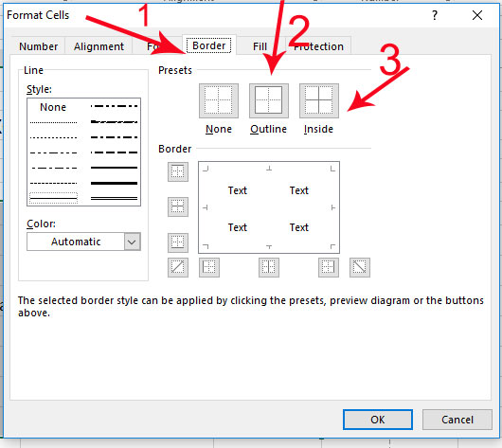Toggle the bottom border button

click(x=178, y=242)
